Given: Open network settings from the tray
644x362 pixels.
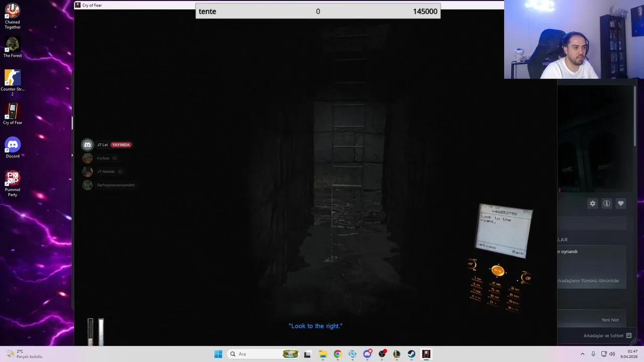Looking at the screenshot, I should tap(603, 354).
